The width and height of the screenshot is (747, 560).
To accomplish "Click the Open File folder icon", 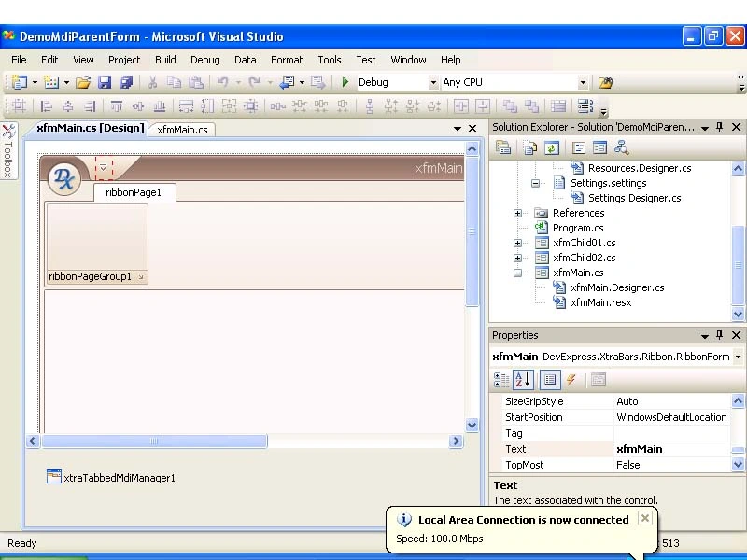I will pos(83,82).
